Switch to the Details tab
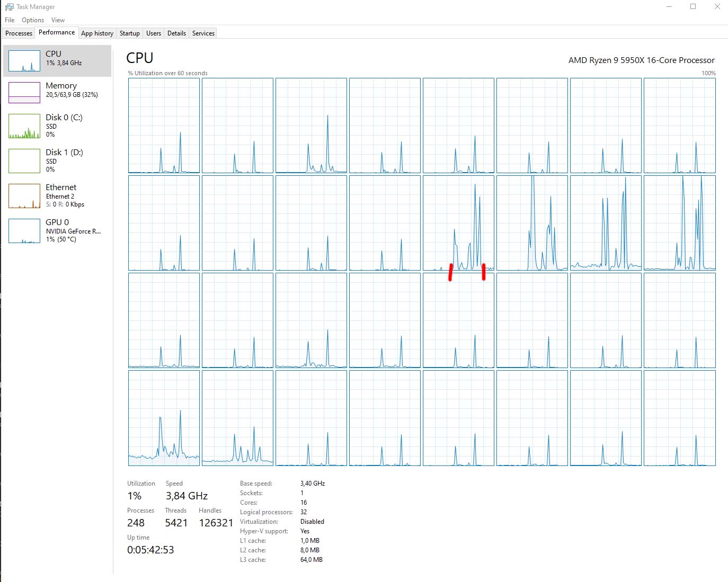728x582 pixels. [176, 33]
